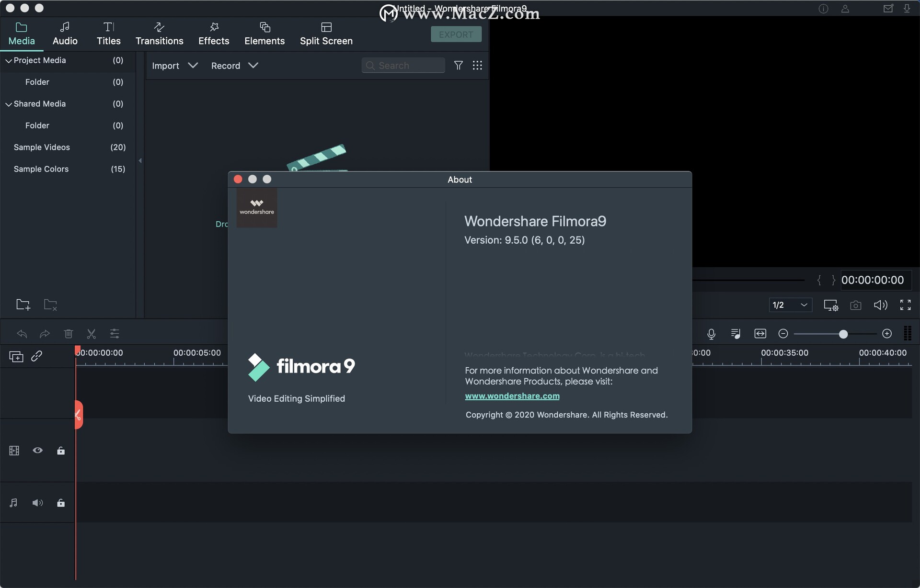Screen dimensions: 920x588
Task: Click the preview volume icon
Action: (881, 305)
